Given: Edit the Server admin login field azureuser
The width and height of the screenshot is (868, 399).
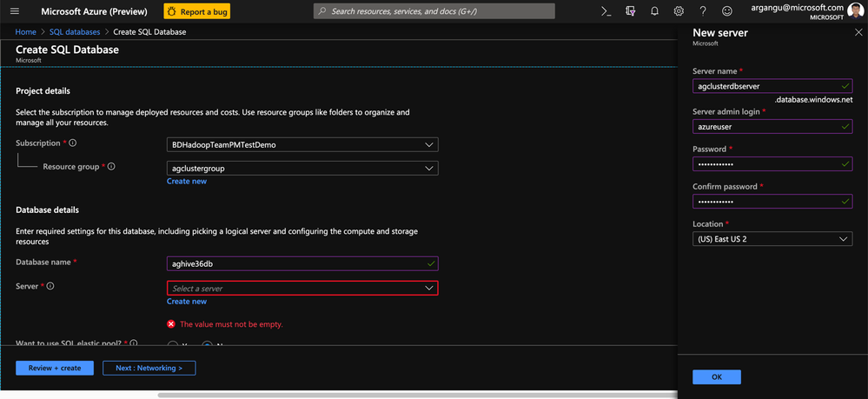Looking at the screenshot, I should 772,126.
